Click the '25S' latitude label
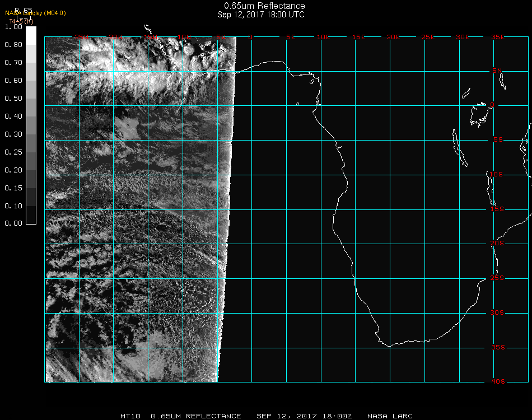The image size is (532, 420). (x=497, y=278)
